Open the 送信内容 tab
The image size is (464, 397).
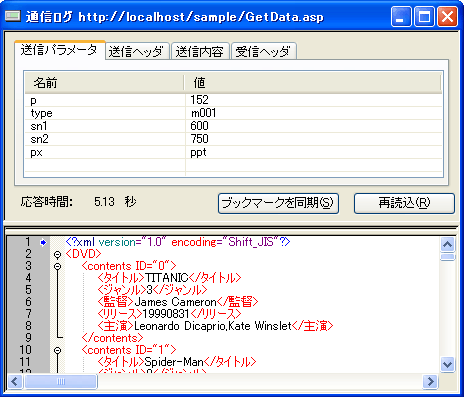[200, 52]
